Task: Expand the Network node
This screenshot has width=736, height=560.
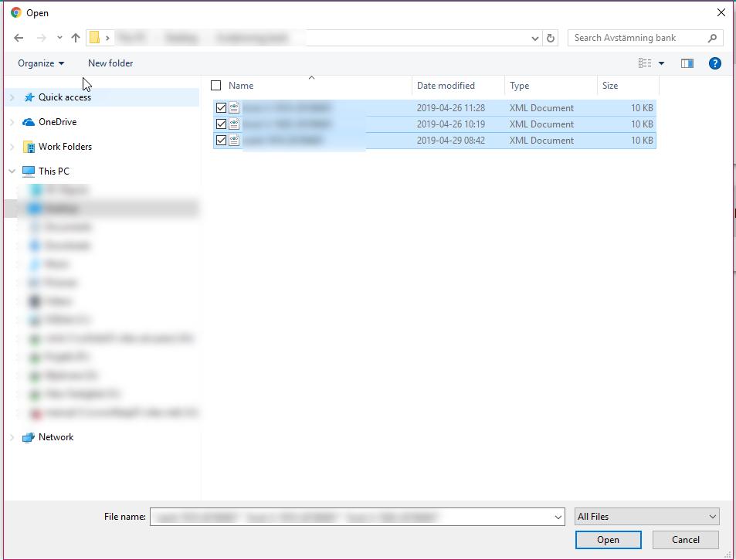Action: point(12,437)
